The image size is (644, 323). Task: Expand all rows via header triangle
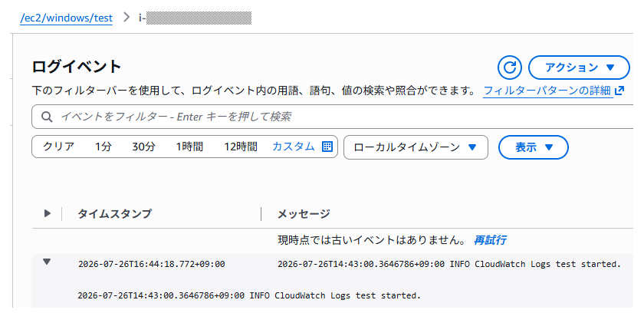[48, 213]
